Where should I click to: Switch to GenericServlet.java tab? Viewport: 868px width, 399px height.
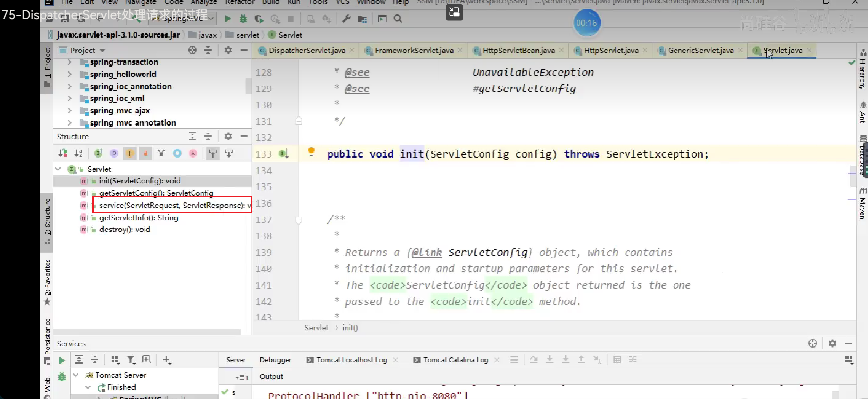tap(701, 50)
